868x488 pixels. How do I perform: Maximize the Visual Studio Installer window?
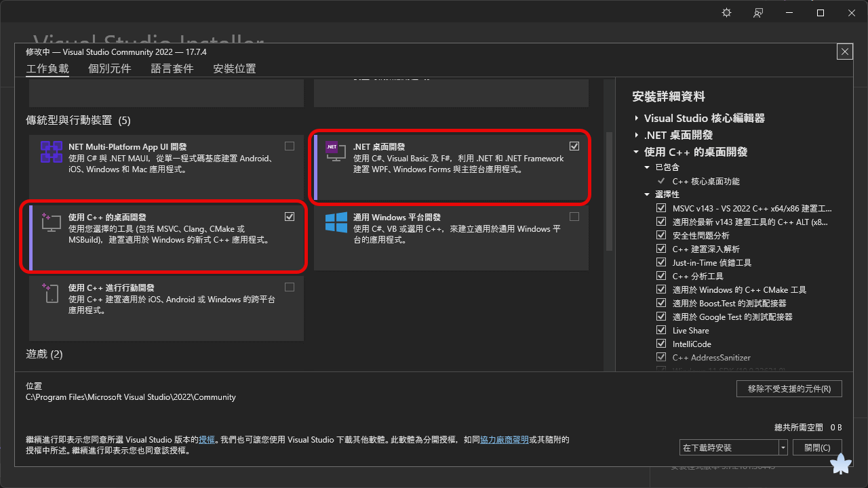821,13
